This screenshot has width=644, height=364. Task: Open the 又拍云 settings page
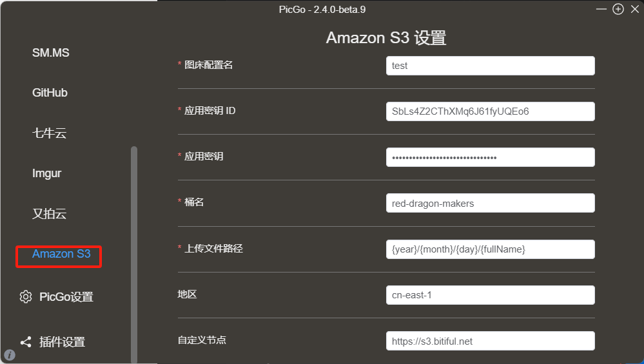click(x=49, y=213)
